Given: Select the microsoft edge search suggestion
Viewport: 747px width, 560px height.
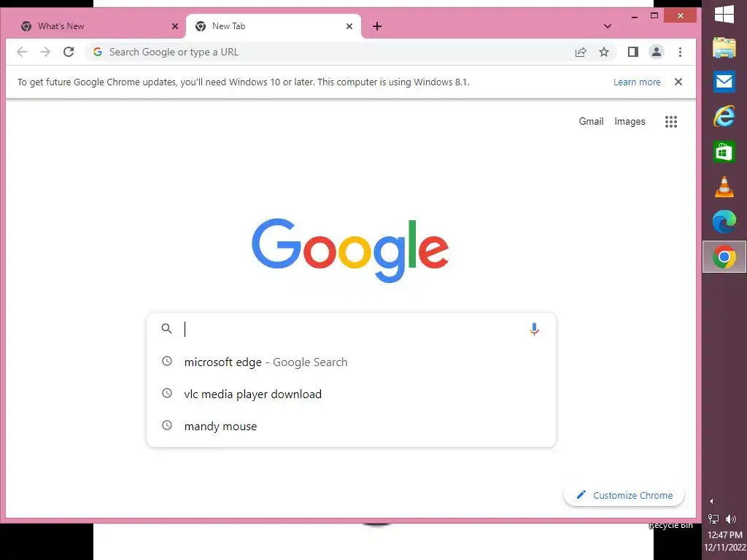Looking at the screenshot, I should coord(351,362).
